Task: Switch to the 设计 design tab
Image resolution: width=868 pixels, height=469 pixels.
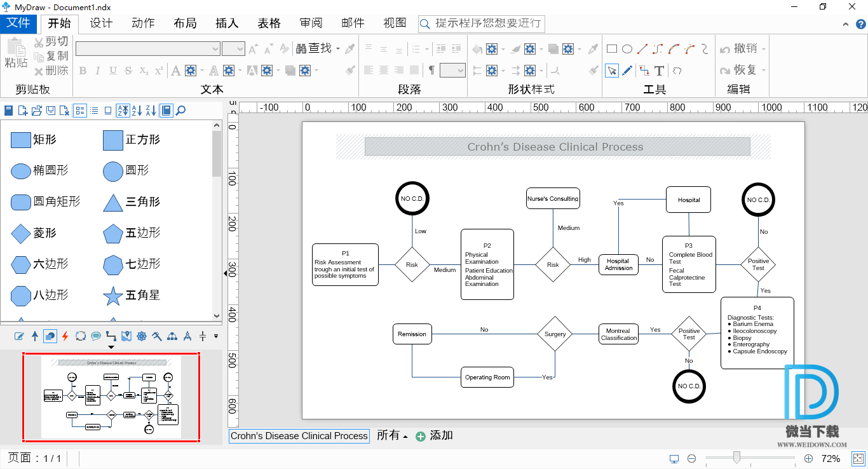Action: (x=101, y=24)
